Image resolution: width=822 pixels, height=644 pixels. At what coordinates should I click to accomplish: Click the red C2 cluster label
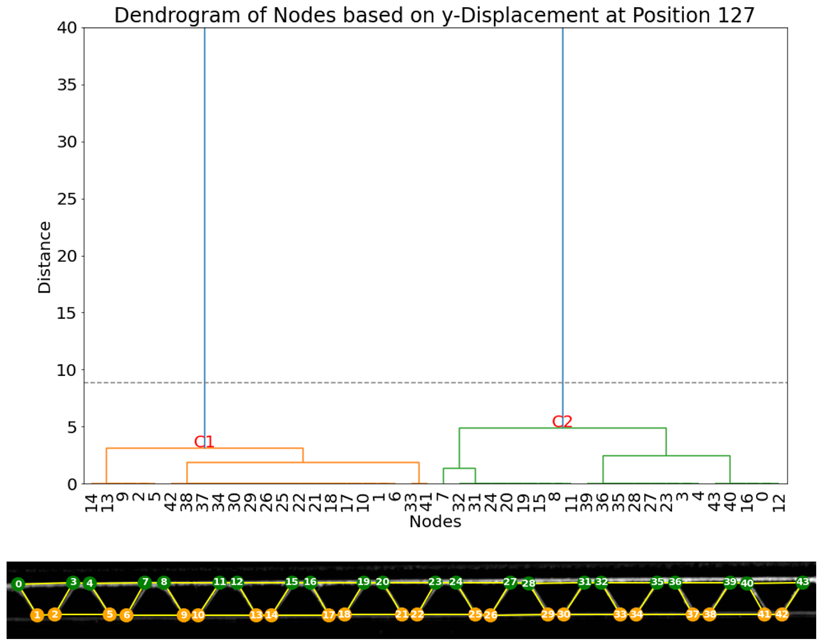(x=562, y=421)
